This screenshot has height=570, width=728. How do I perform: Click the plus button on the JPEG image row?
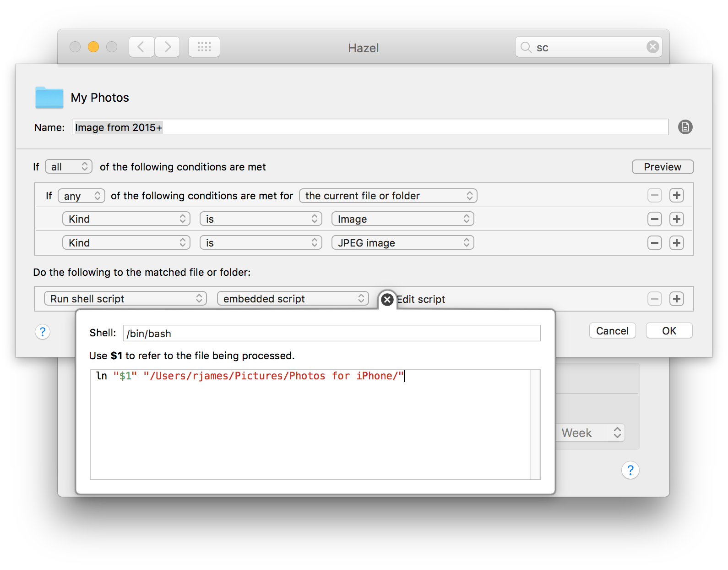coord(676,243)
